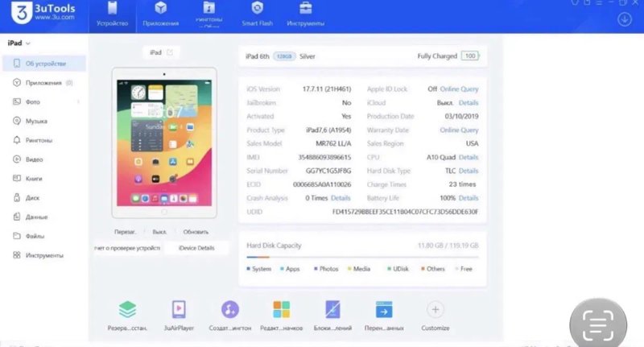Open the Устройство tab in top bar

point(112,15)
